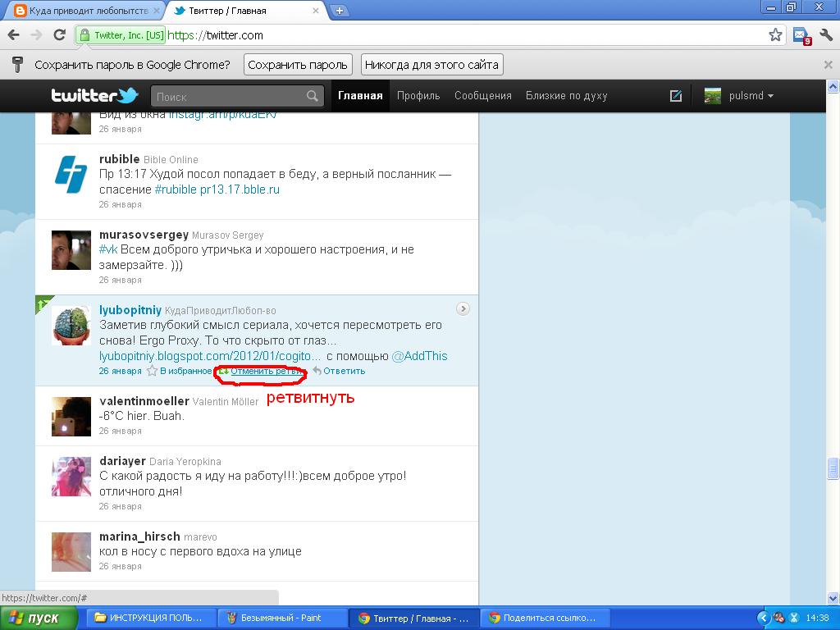This screenshot has height=630, width=840.
Task: Click Сохранить пароль button
Action: 298,65
